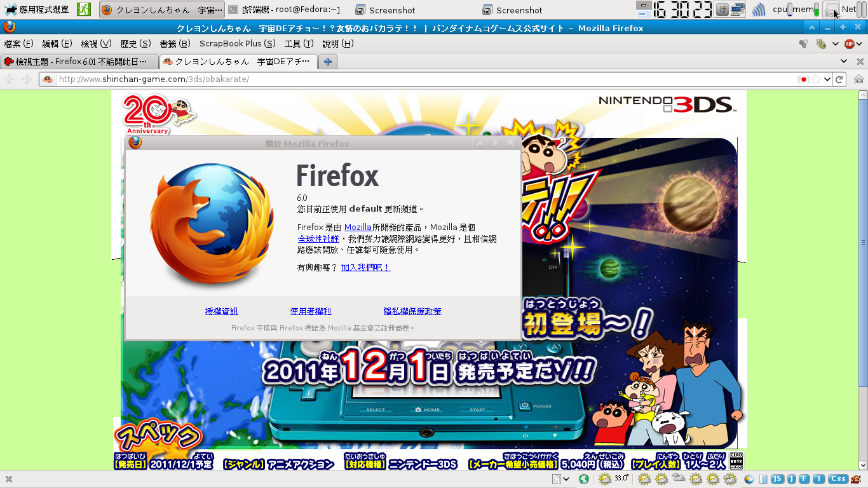Click the 行 input method panel icon
Viewport: 868px width, 488px height.
(722, 10)
